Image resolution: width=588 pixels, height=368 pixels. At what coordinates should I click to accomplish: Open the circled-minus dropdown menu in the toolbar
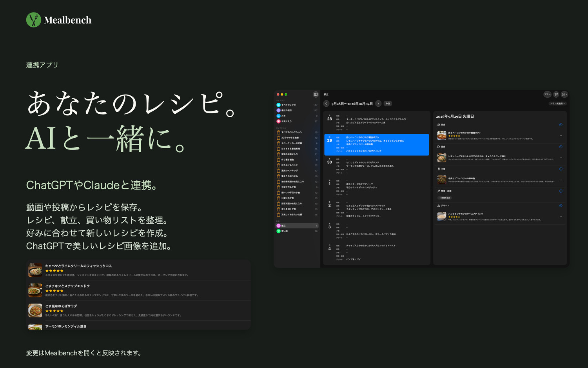tap(564, 95)
